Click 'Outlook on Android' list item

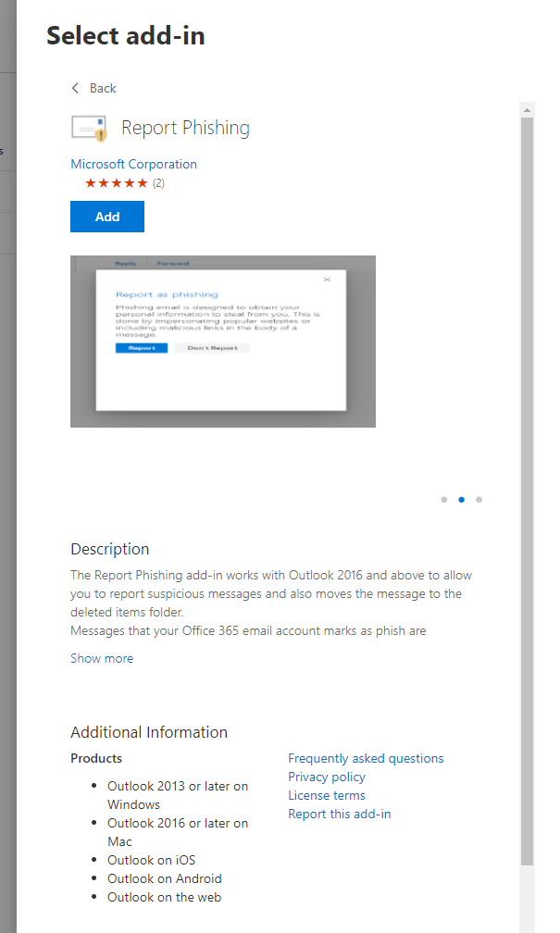[164, 878]
